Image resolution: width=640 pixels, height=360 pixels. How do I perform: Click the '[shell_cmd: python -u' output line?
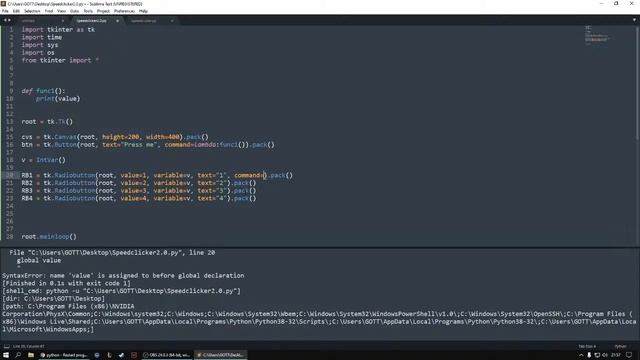[121, 291]
